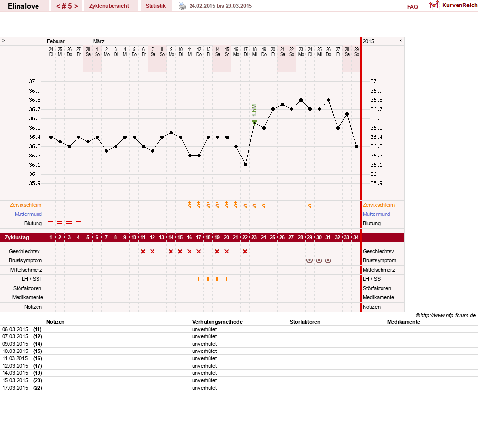Open the nfp-forum.de copyright link
Screen dimensions: 478x448
point(445,315)
